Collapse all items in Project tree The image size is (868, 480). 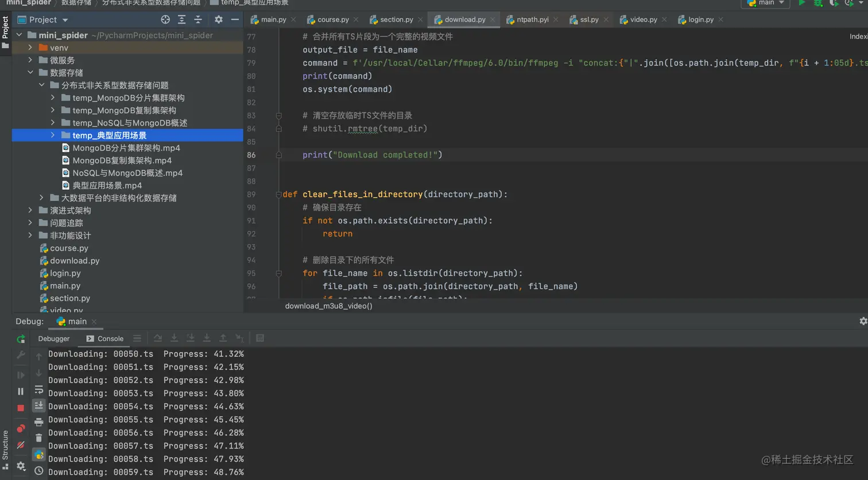(198, 19)
